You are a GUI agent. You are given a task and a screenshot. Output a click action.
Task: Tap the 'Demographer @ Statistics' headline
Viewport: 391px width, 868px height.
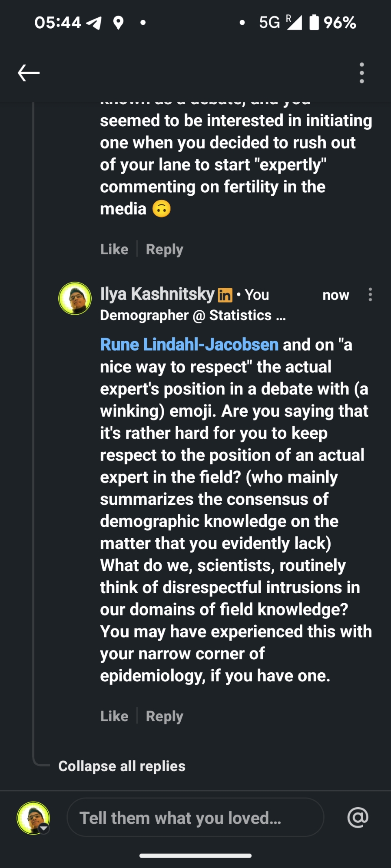[x=193, y=316]
